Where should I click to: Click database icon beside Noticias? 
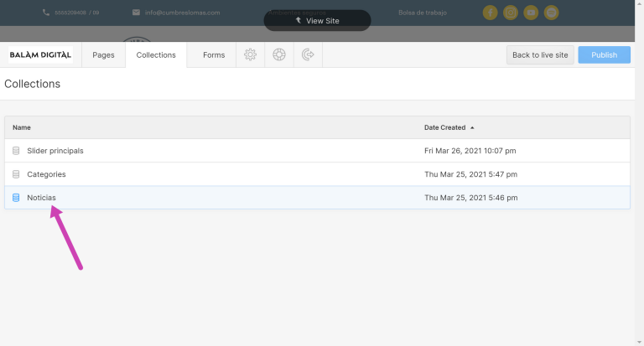(16, 198)
